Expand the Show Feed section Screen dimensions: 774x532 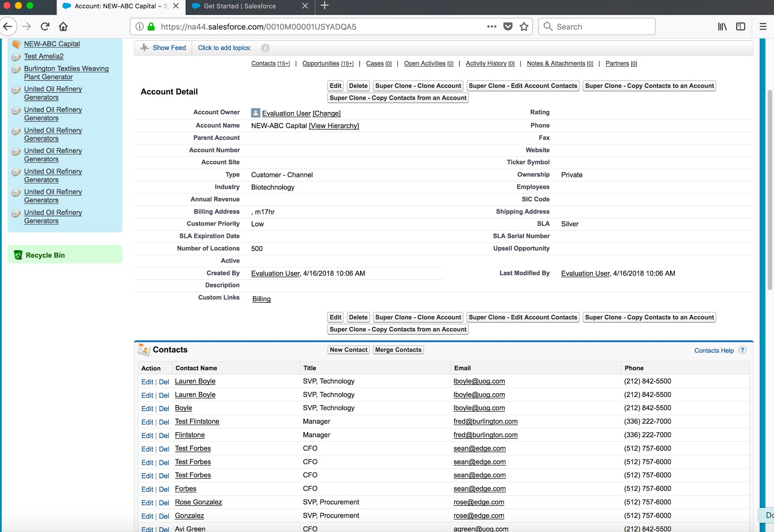pos(169,48)
